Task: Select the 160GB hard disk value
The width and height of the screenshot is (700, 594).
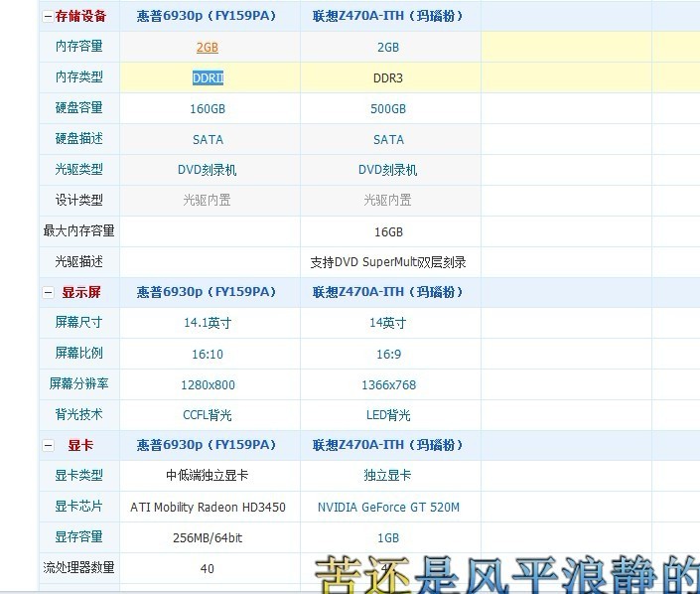Action: pyautogui.click(x=208, y=109)
